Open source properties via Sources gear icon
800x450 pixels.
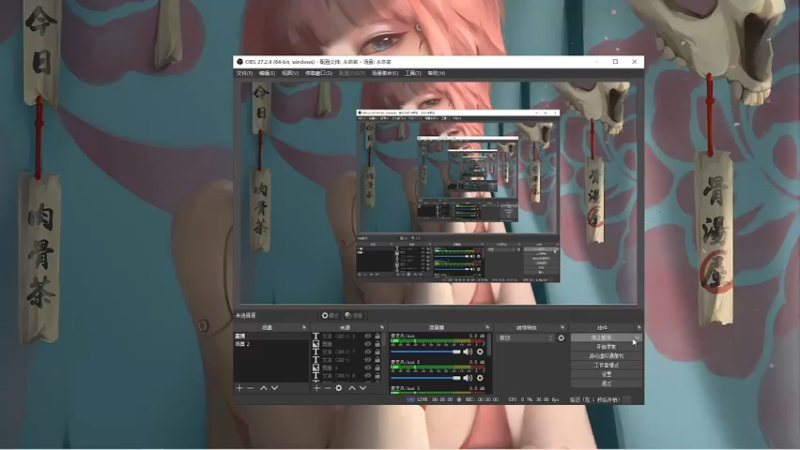click(x=339, y=388)
